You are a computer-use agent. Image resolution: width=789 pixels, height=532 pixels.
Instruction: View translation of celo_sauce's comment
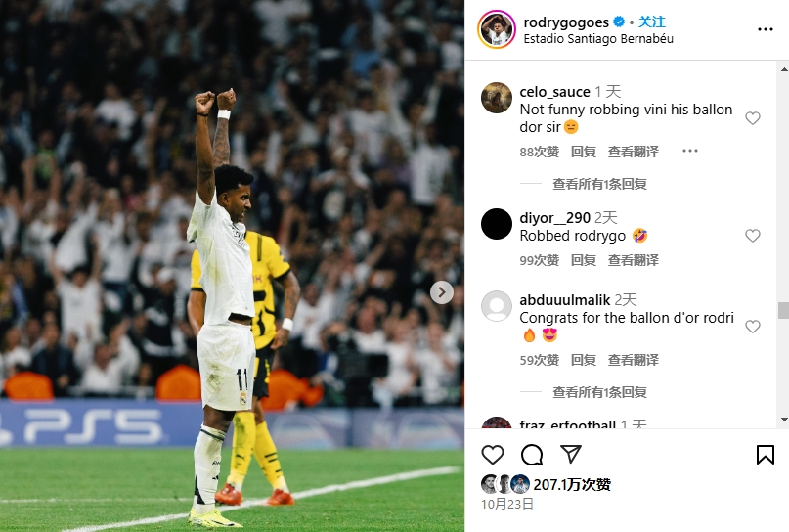(633, 152)
